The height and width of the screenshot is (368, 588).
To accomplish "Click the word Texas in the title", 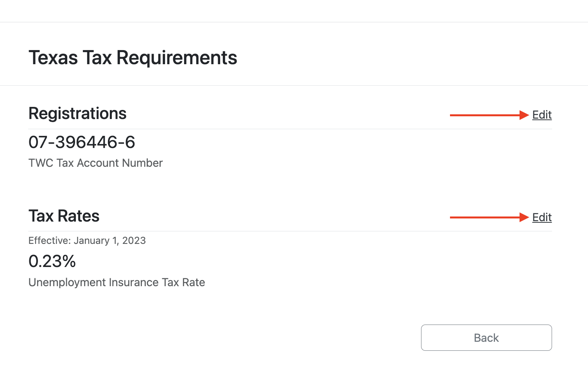I will (53, 58).
